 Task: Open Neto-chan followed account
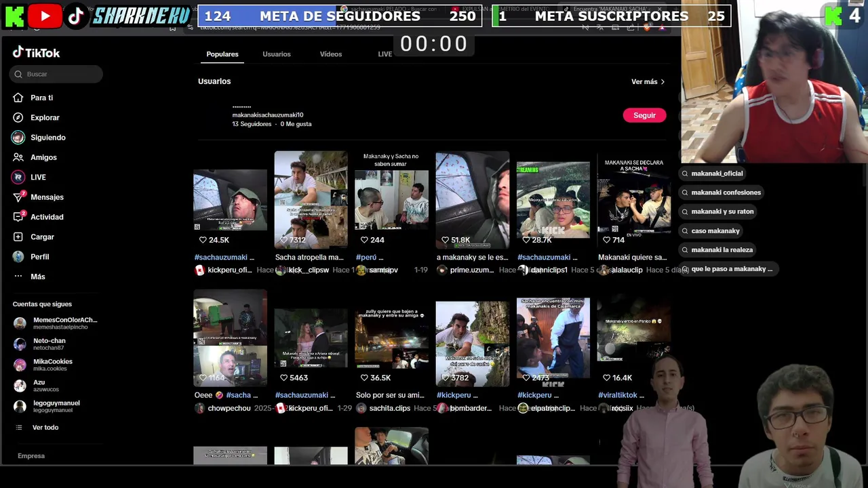[41, 344]
